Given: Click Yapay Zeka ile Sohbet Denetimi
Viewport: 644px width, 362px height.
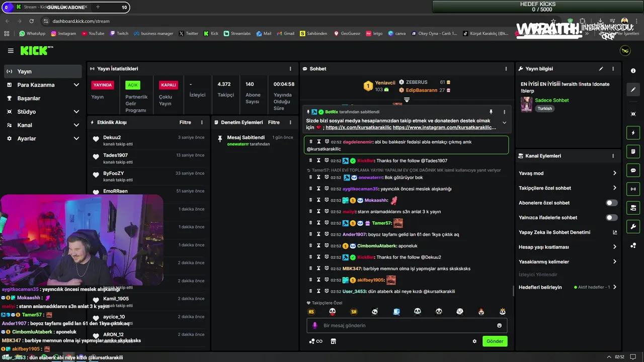Looking at the screenshot, I should click(554, 232).
